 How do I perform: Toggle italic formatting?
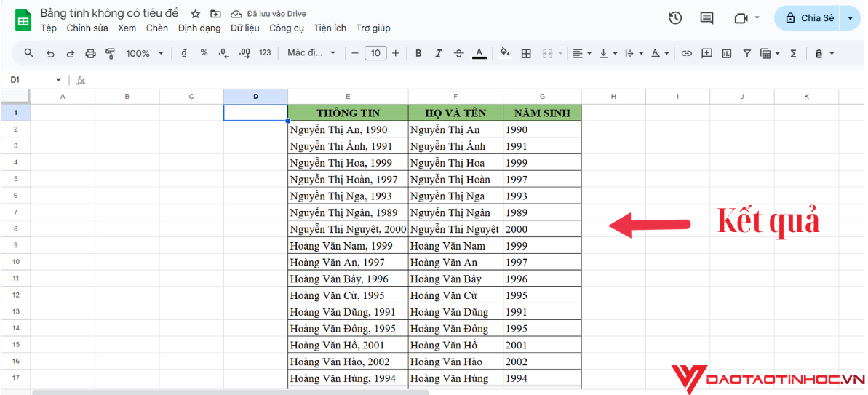[439, 53]
